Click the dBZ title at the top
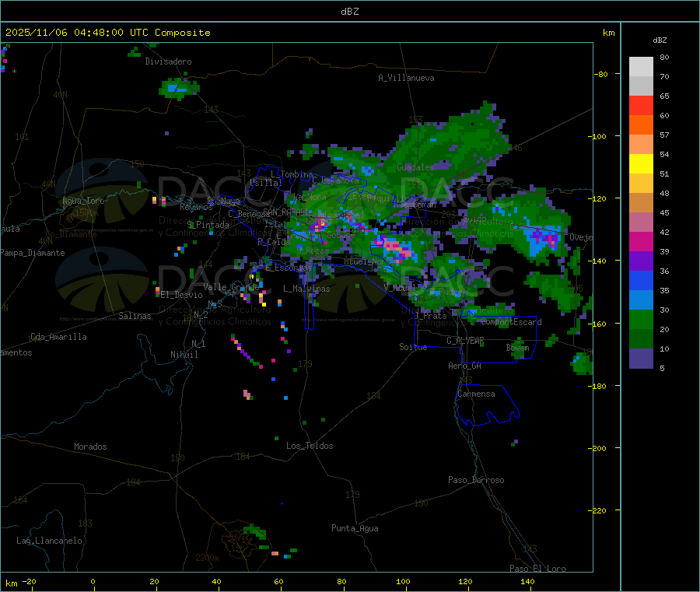 point(349,12)
